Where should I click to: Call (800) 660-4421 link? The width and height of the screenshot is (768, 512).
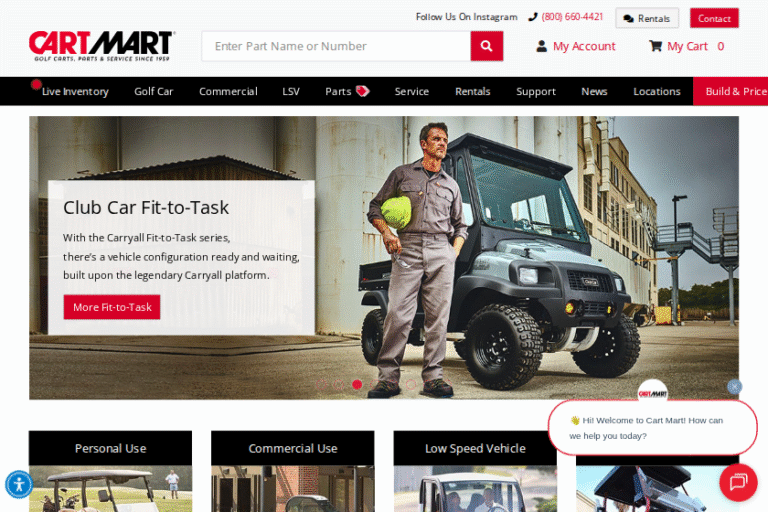click(x=572, y=17)
